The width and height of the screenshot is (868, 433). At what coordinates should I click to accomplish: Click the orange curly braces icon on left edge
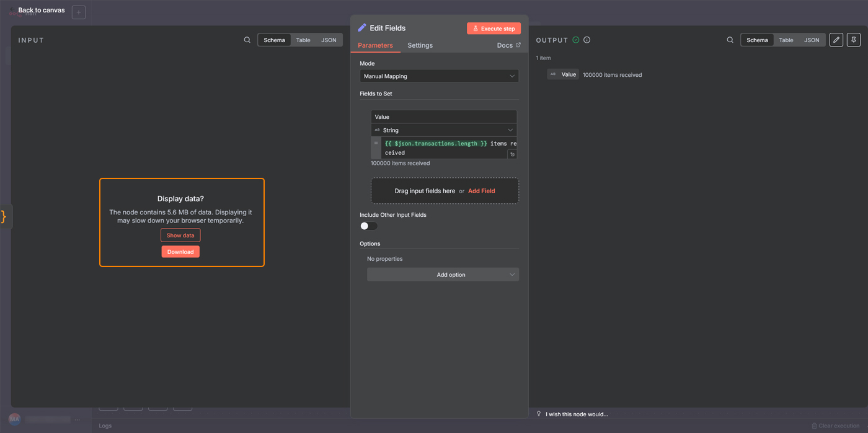(x=4, y=217)
